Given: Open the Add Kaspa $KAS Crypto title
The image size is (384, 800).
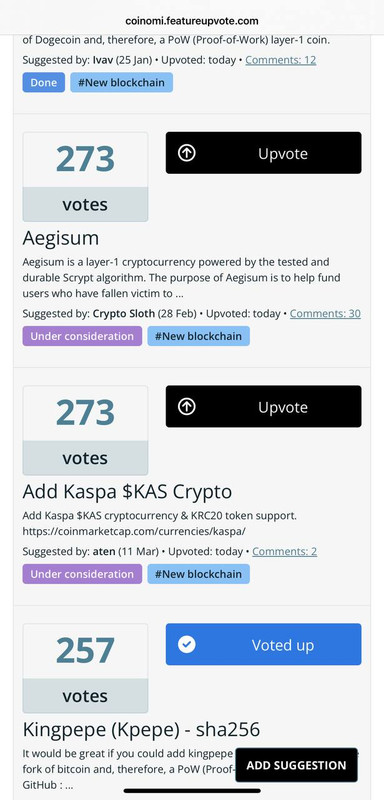Looking at the screenshot, I should (127, 491).
